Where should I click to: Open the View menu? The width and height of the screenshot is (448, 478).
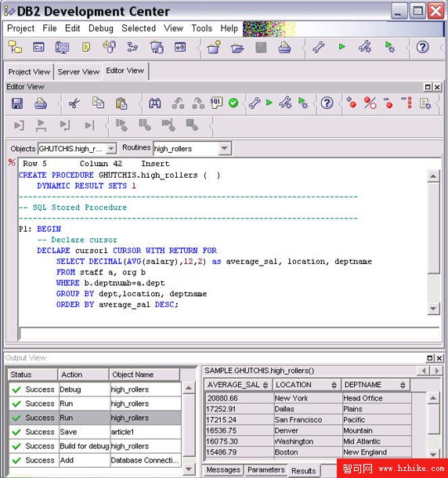coord(173,28)
